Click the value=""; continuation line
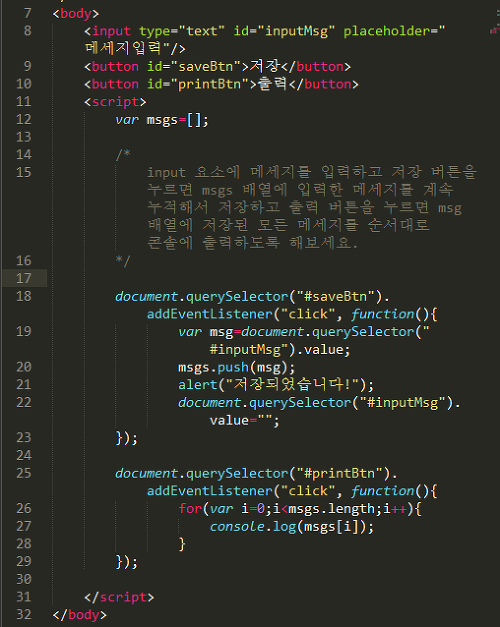 click(245, 420)
